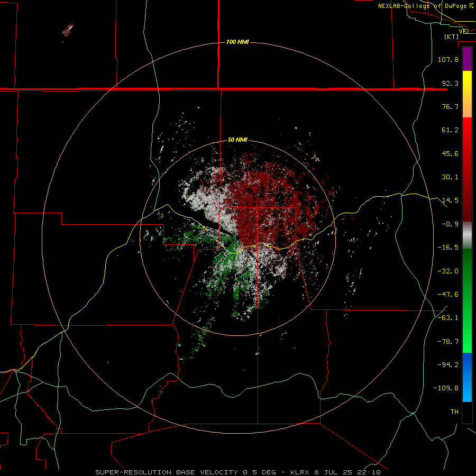Select the 45.6 scale value

pos(450,153)
